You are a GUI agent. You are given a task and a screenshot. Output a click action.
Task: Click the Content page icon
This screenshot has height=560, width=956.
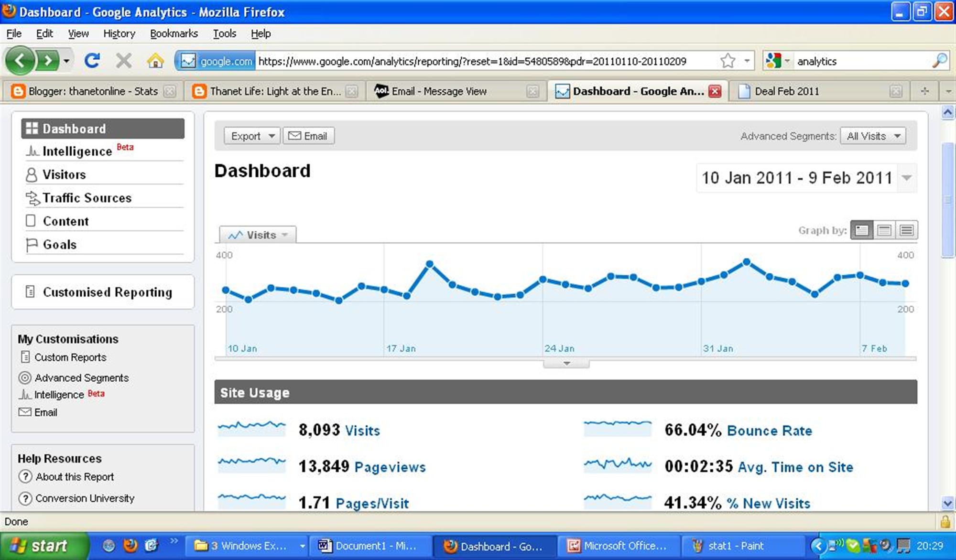(31, 221)
